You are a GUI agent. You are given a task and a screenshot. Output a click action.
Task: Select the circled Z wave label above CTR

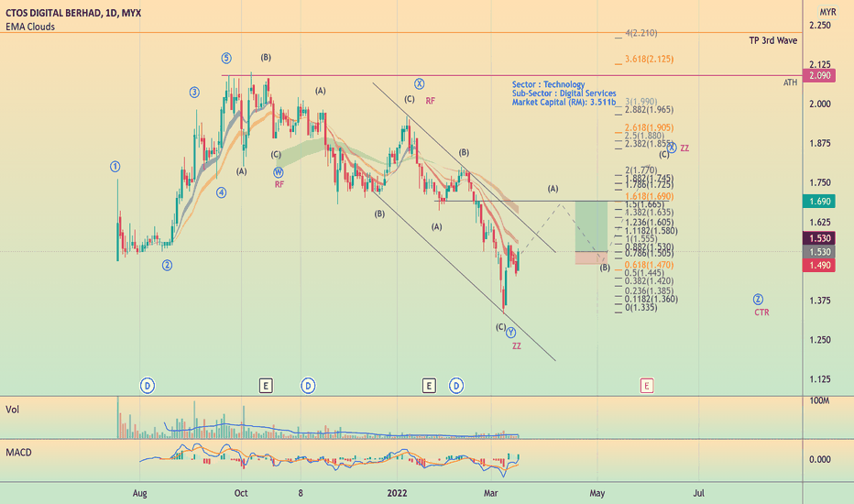758,299
